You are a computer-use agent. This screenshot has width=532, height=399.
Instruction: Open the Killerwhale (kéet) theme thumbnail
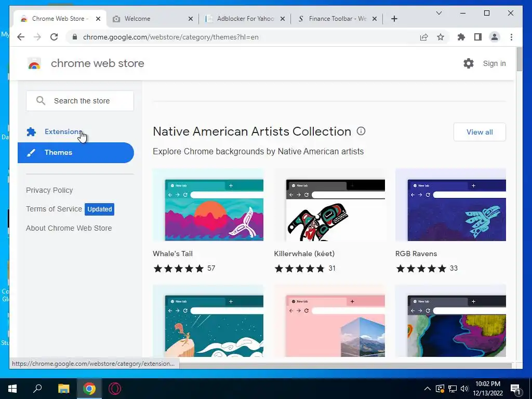[x=329, y=205]
